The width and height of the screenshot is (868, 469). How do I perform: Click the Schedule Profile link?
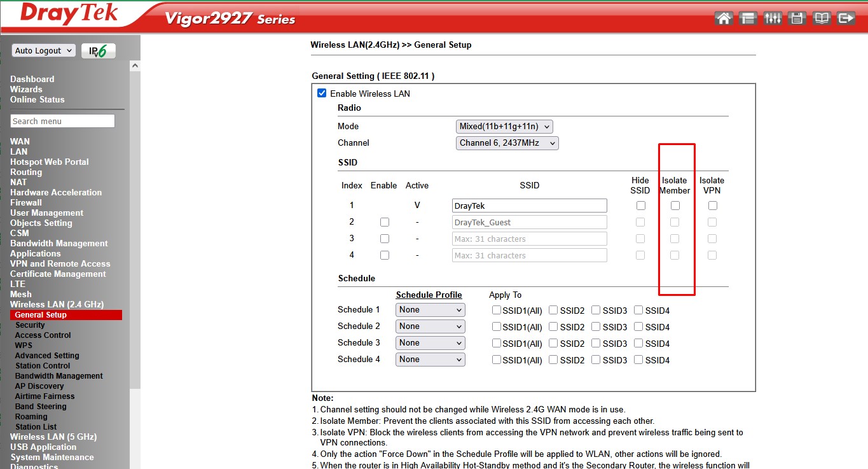click(x=429, y=295)
